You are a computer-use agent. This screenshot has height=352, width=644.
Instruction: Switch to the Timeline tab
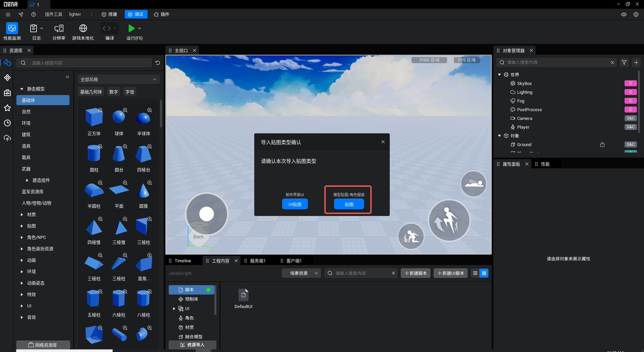tap(183, 261)
